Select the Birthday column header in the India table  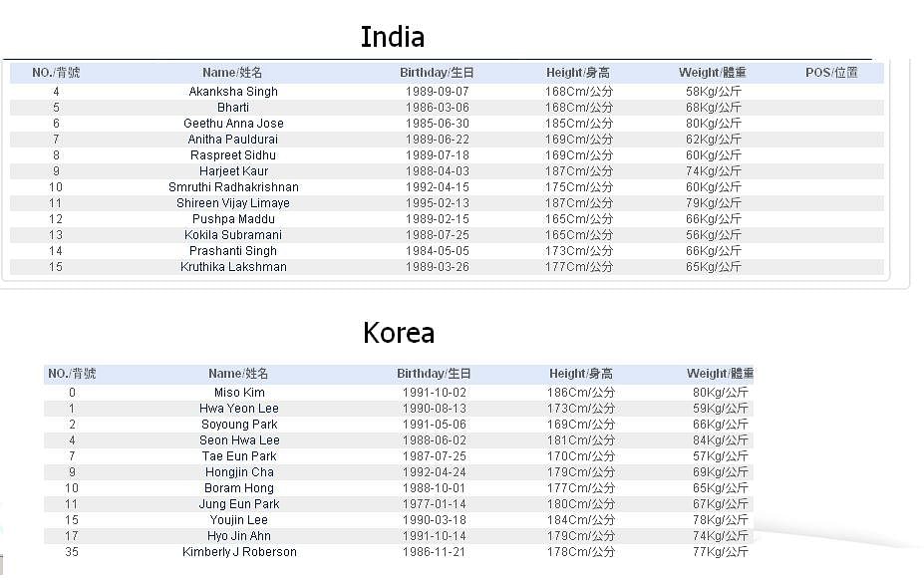(x=437, y=73)
